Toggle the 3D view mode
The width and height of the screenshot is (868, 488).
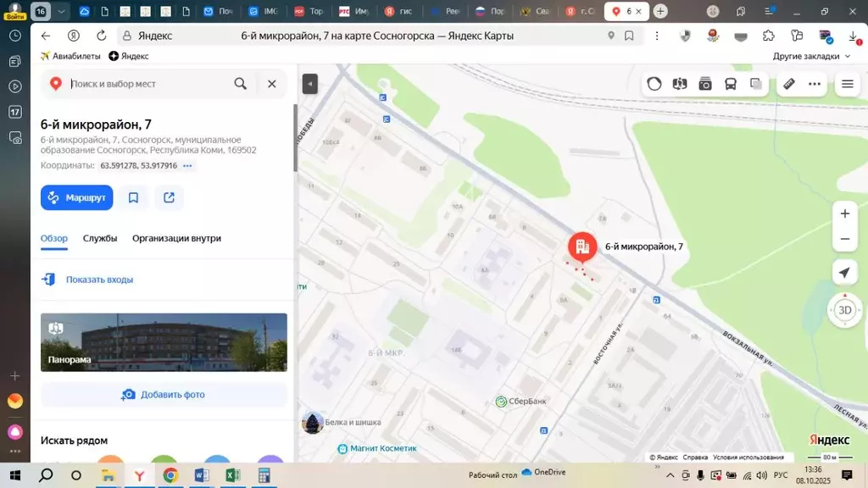[843, 311]
